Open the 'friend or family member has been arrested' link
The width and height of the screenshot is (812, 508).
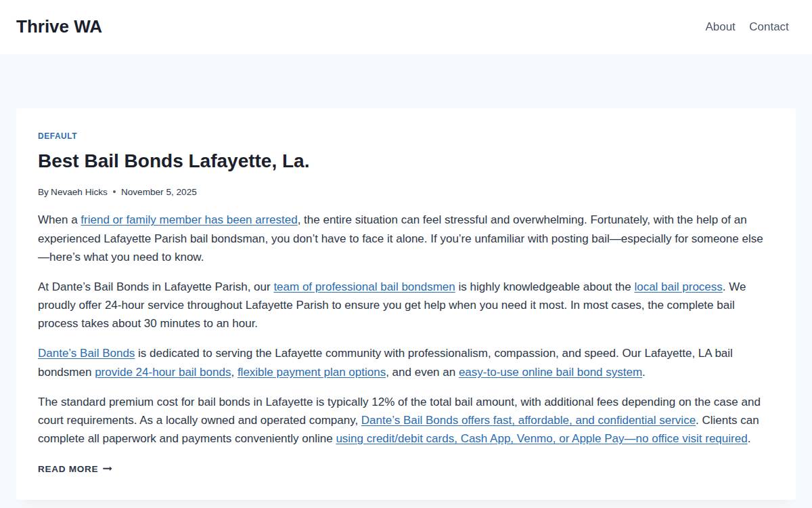coord(189,220)
